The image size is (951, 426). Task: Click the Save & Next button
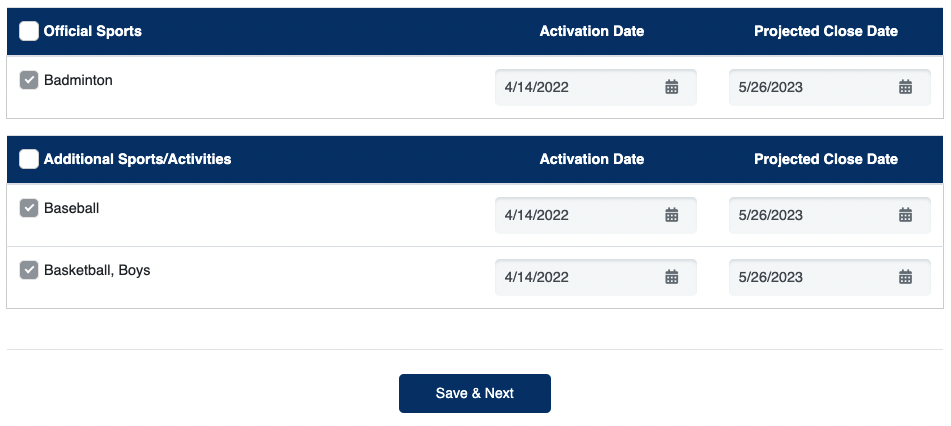click(474, 393)
